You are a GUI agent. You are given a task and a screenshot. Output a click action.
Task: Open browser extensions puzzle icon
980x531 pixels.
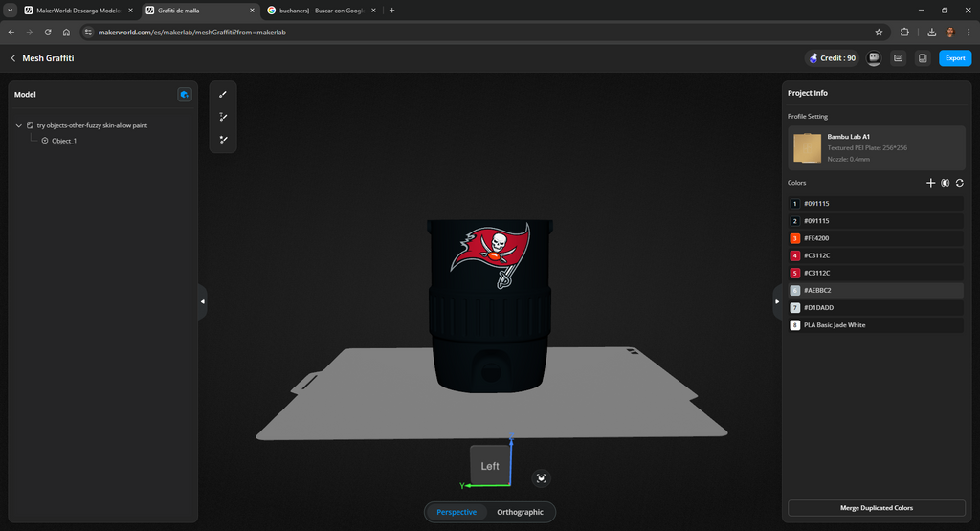(904, 32)
